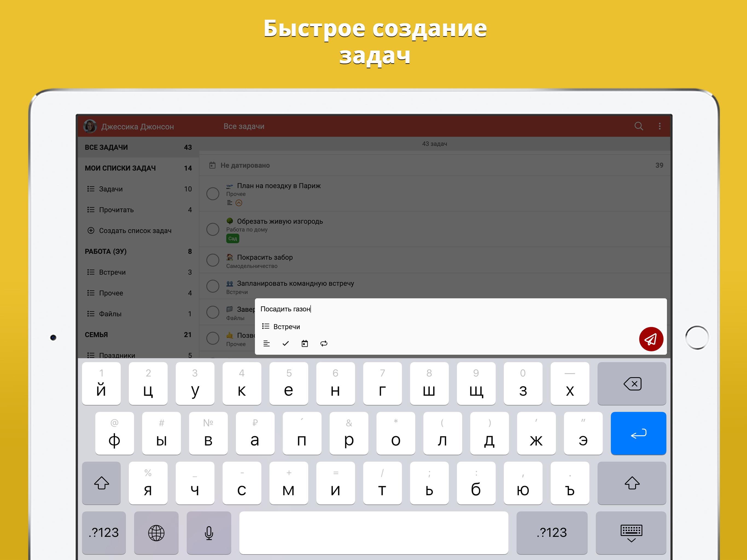The height and width of the screenshot is (560, 747).
Task: Set recurrence with the repeat icon
Action: coord(324,343)
